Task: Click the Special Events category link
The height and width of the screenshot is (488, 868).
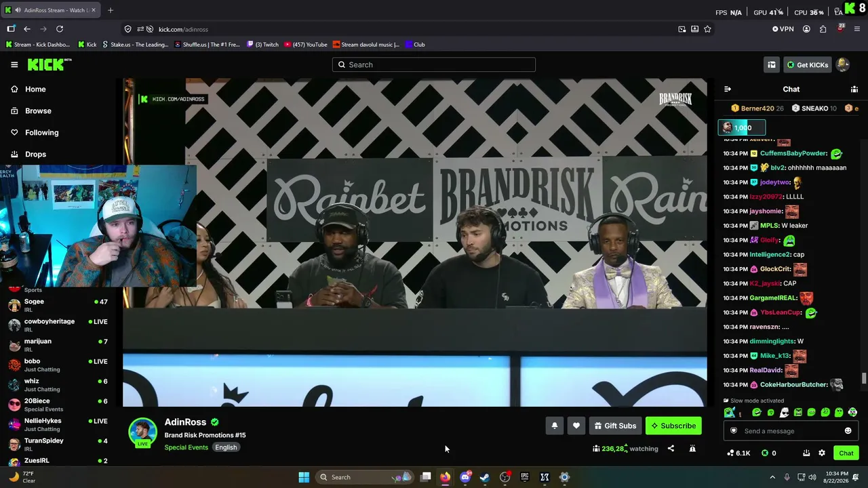Action: pyautogui.click(x=186, y=447)
